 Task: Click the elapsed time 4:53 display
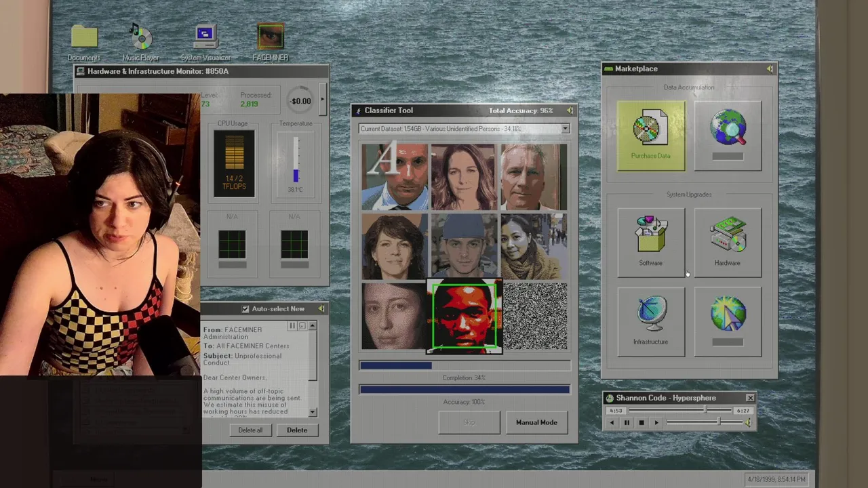click(x=616, y=411)
